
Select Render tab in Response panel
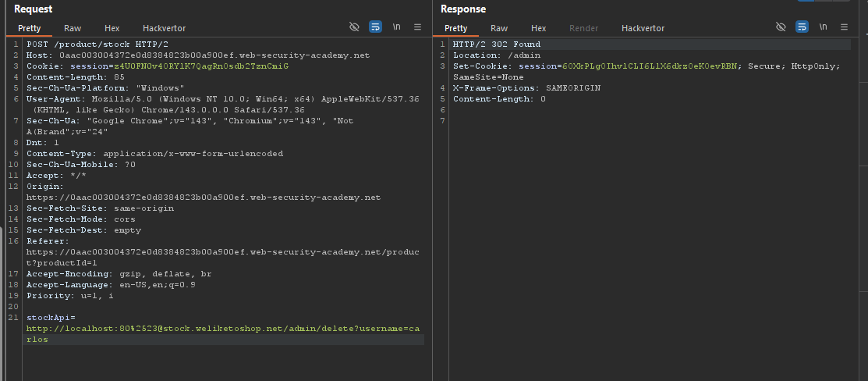tap(583, 28)
